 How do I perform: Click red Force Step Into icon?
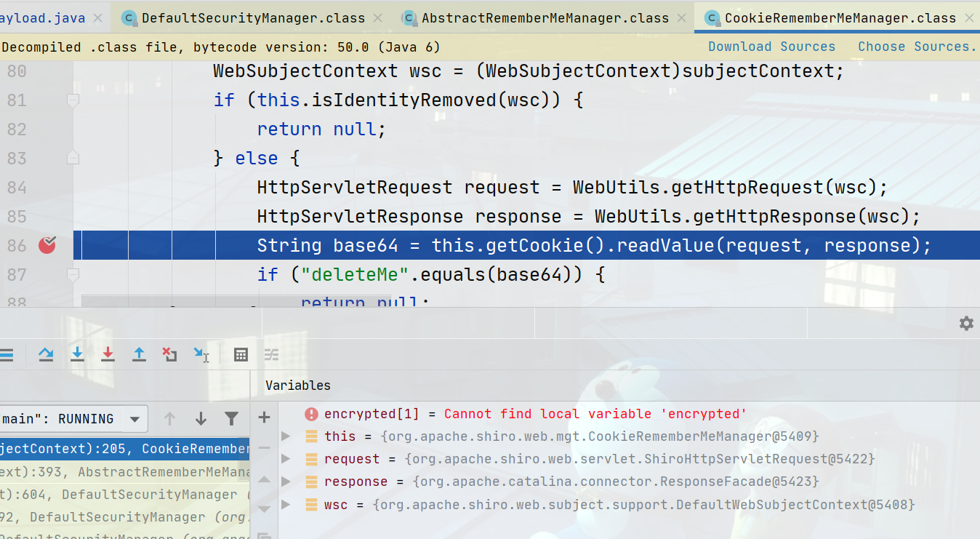[x=108, y=354]
